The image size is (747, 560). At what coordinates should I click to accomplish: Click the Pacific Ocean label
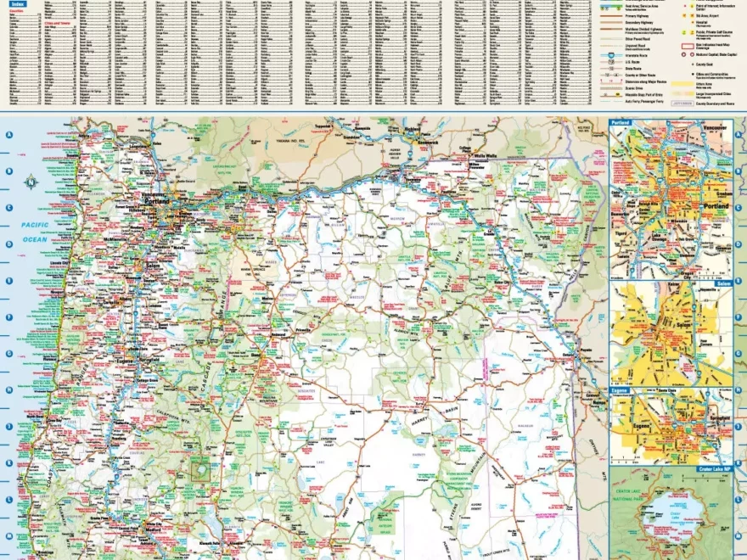[35, 230]
